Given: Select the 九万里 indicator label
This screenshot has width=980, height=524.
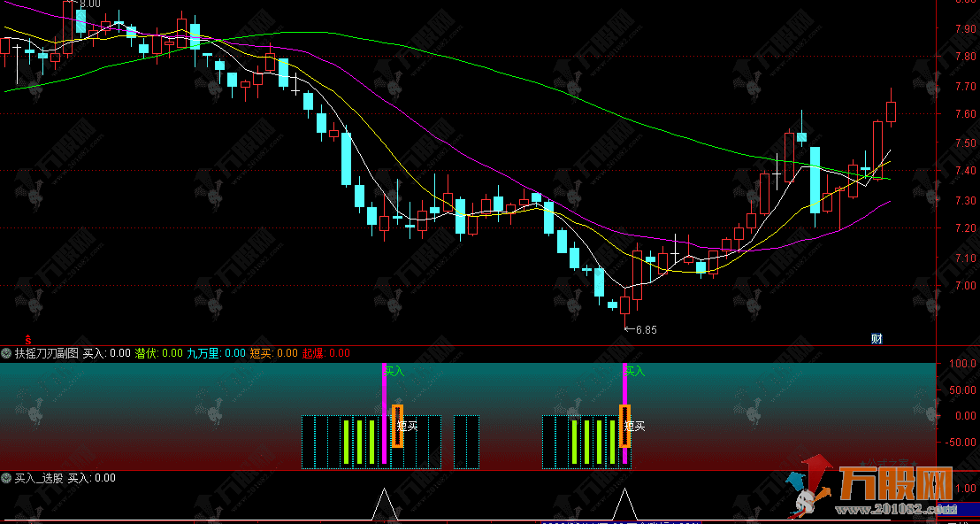Looking at the screenshot, I should tap(203, 354).
